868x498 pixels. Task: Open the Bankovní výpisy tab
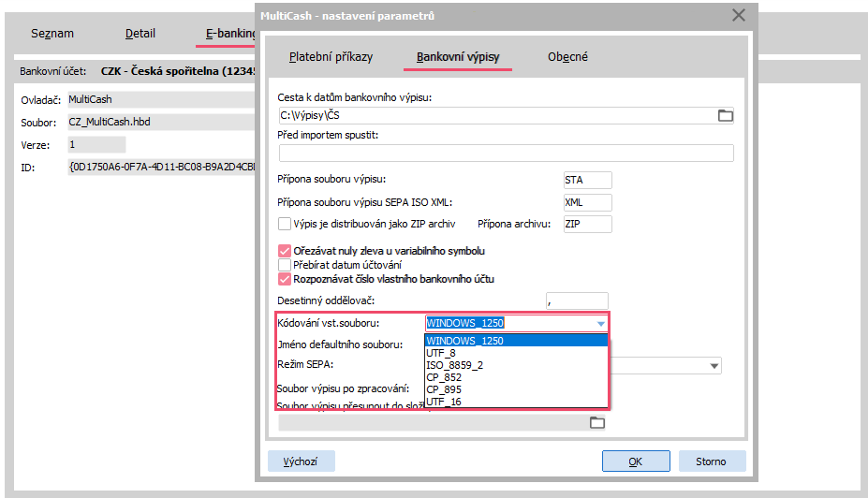click(x=458, y=56)
